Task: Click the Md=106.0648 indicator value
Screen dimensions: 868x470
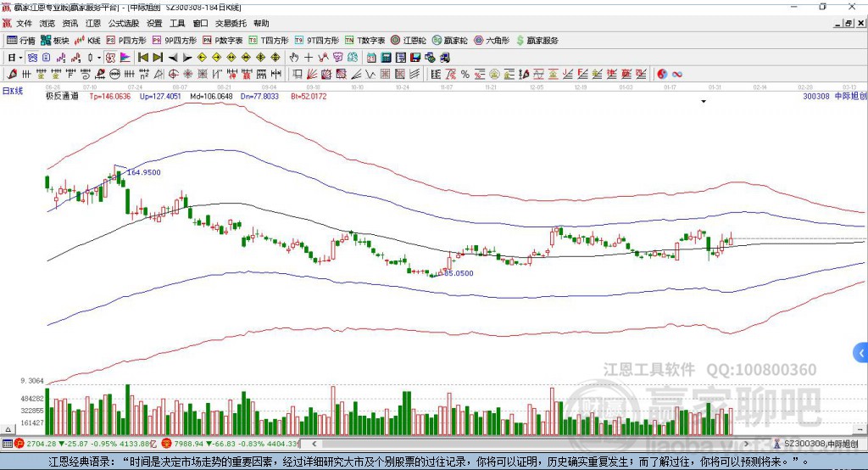Action: click(x=211, y=96)
